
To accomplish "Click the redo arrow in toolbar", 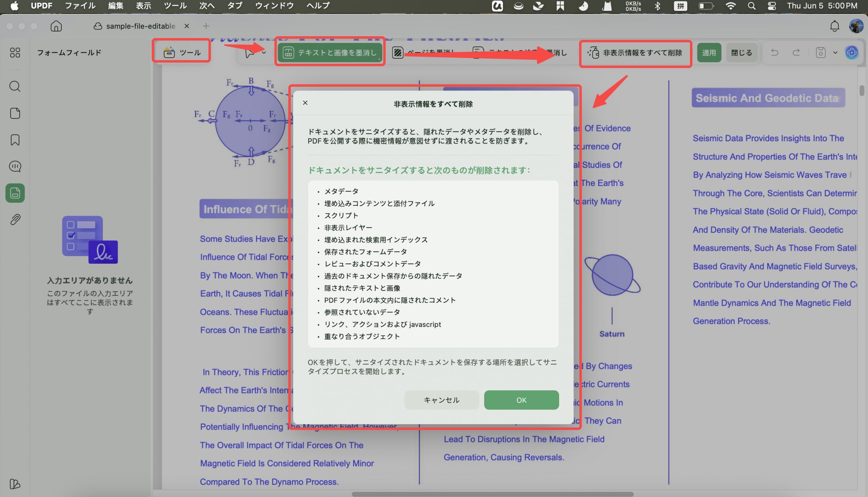I will pyautogui.click(x=796, y=53).
